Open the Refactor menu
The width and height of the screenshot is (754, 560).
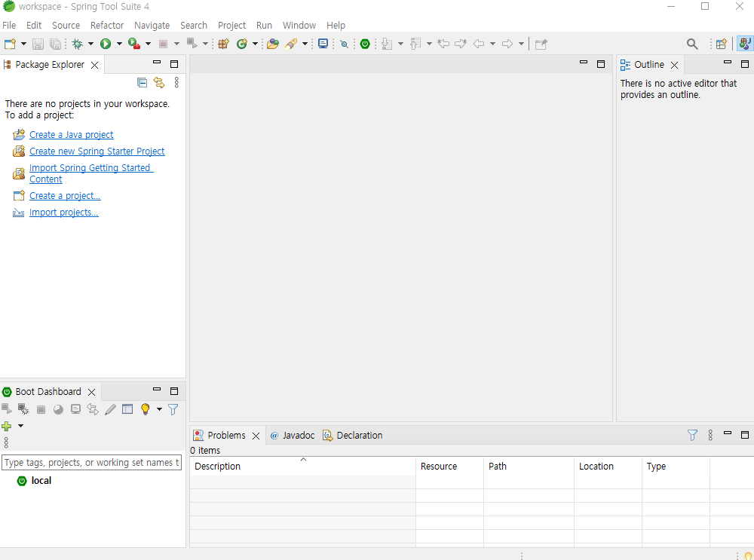(107, 25)
